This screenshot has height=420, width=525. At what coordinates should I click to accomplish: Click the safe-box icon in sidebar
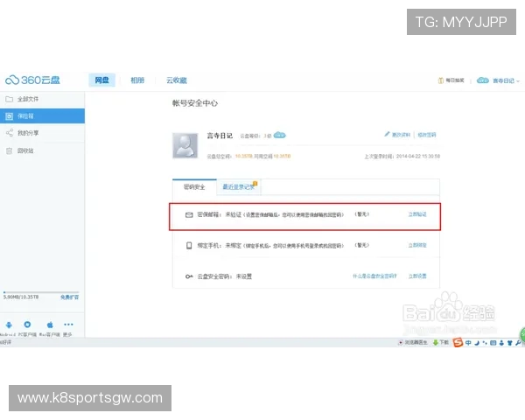(x=10, y=116)
